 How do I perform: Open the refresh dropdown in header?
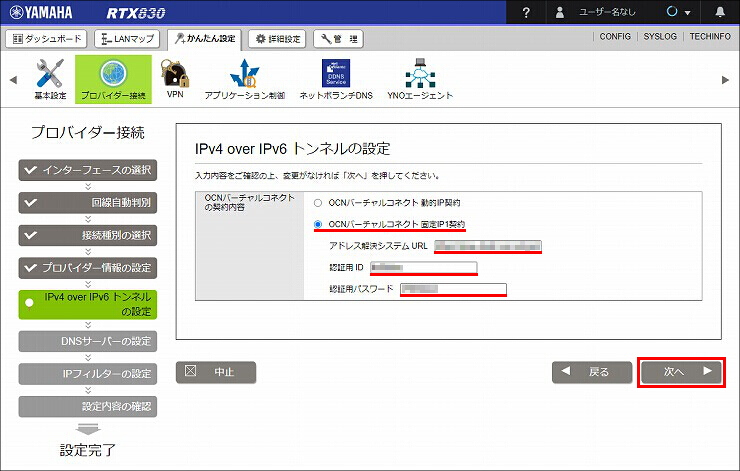tap(678, 12)
